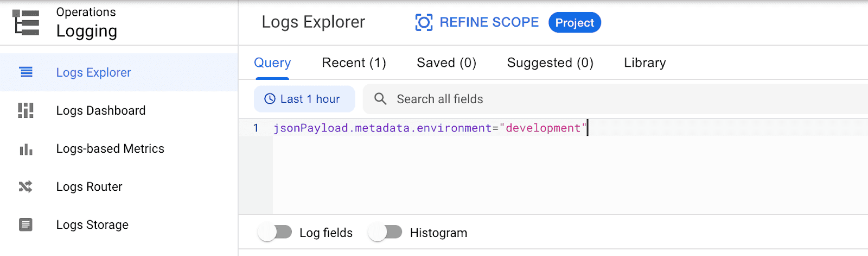Toggle the Log fields switch
The height and width of the screenshot is (256, 868).
(275, 233)
